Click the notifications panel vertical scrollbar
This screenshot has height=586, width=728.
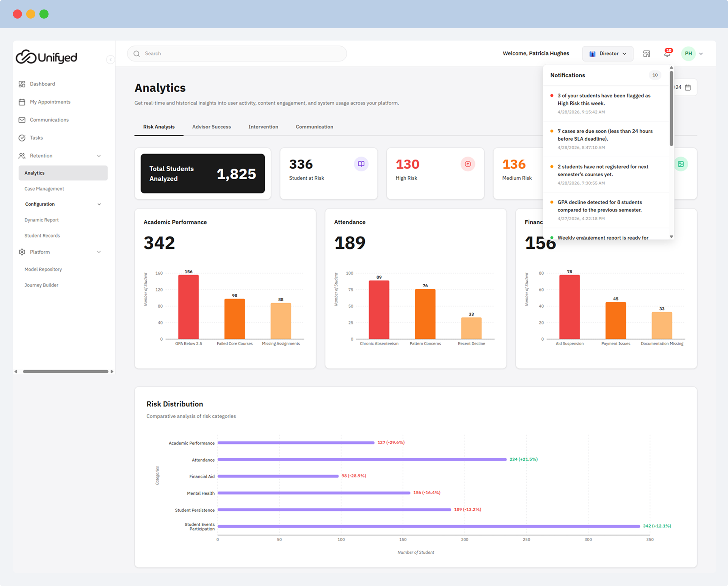pos(671,108)
